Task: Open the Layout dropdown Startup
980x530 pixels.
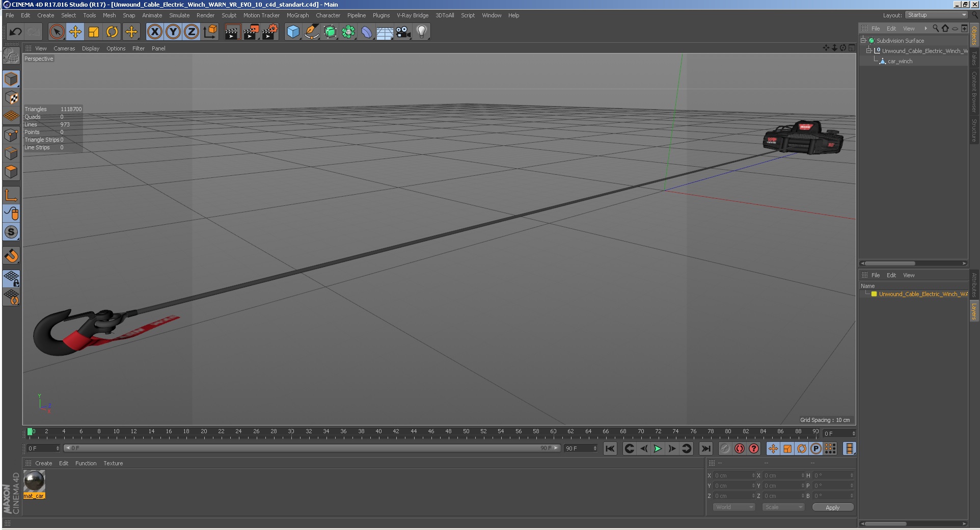Action: (x=936, y=15)
